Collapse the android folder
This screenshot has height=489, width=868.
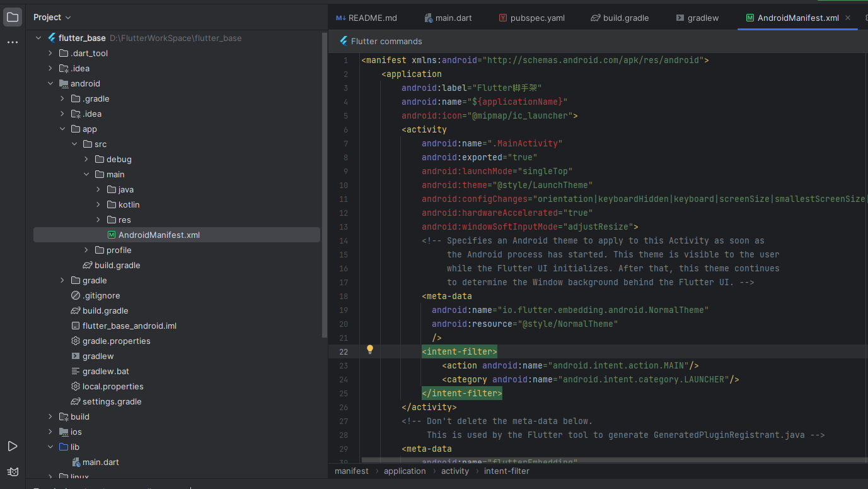[x=50, y=83]
